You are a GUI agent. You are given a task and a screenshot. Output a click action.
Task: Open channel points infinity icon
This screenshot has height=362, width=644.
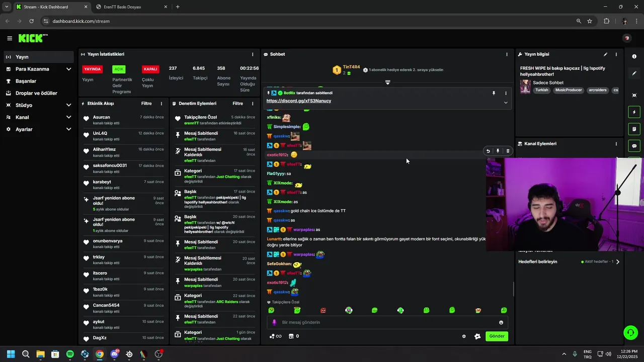(x=276, y=336)
